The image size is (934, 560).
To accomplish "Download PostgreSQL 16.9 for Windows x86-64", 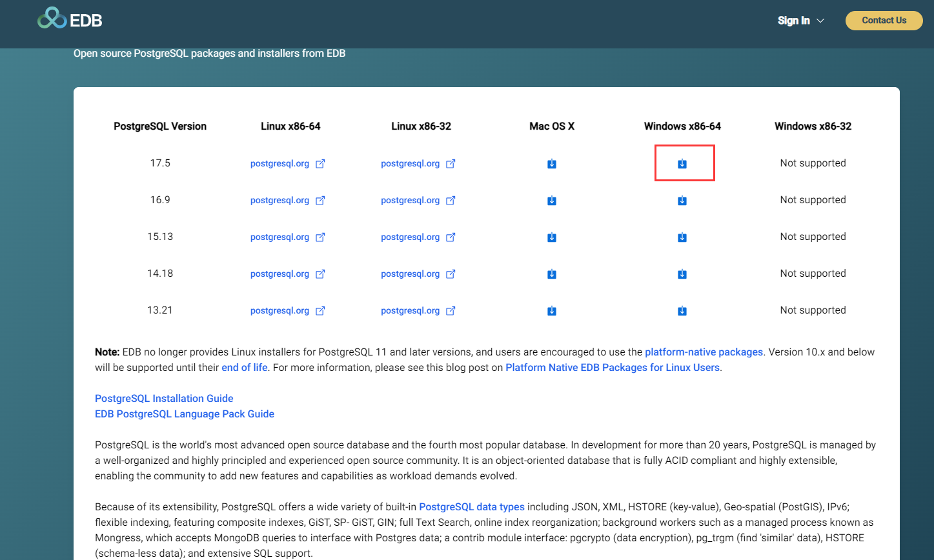I will tap(682, 201).
